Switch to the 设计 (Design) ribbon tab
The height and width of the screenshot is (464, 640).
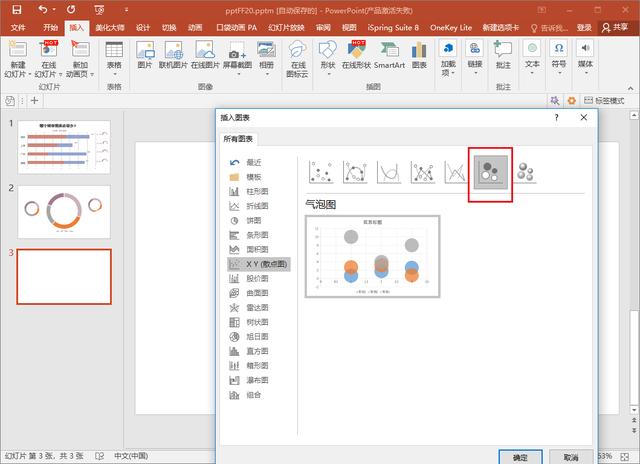[x=143, y=28]
